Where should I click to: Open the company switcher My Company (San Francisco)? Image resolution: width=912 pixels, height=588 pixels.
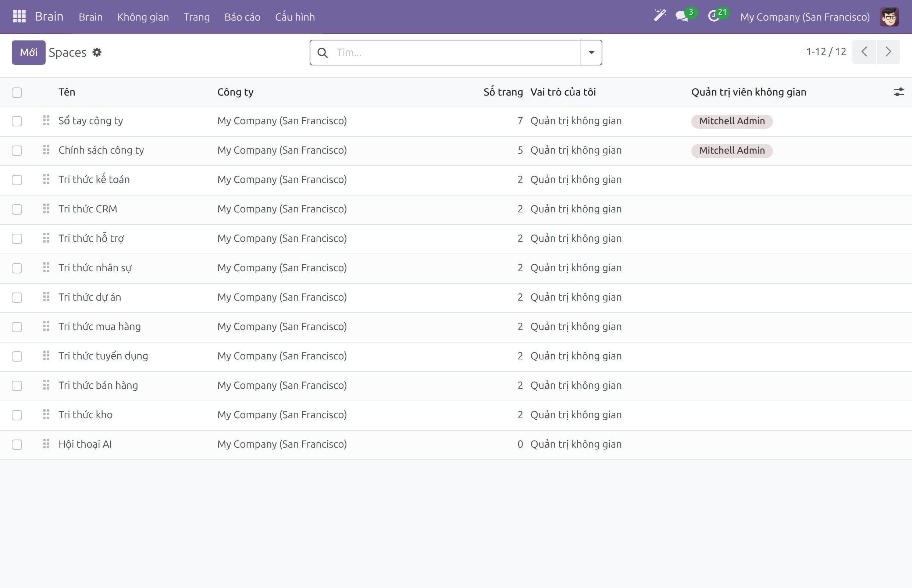pyautogui.click(x=805, y=17)
